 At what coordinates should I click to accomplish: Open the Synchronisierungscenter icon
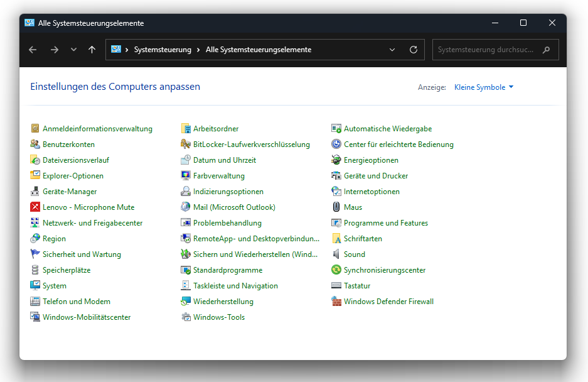pyautogui.click(x=336, y=270)
